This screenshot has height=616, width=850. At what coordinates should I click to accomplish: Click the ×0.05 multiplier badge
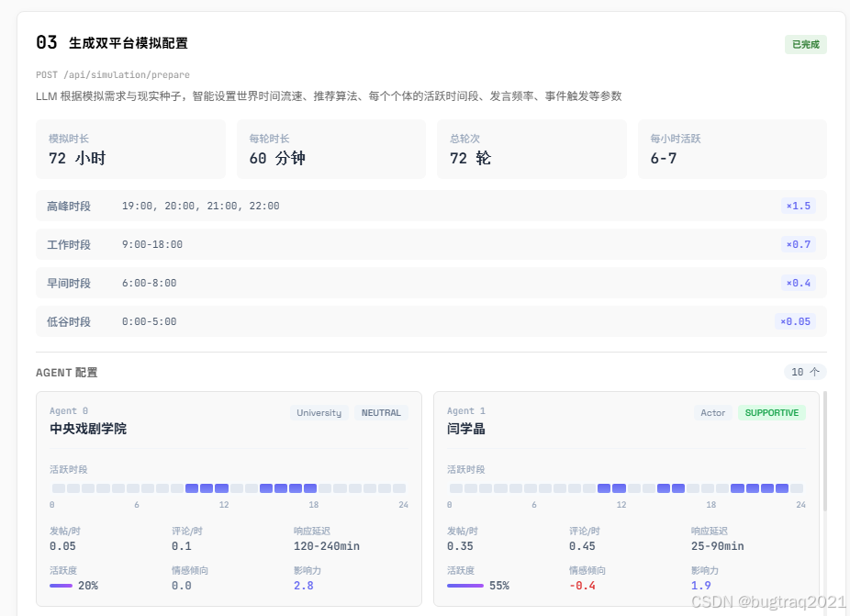pos(795,321)
